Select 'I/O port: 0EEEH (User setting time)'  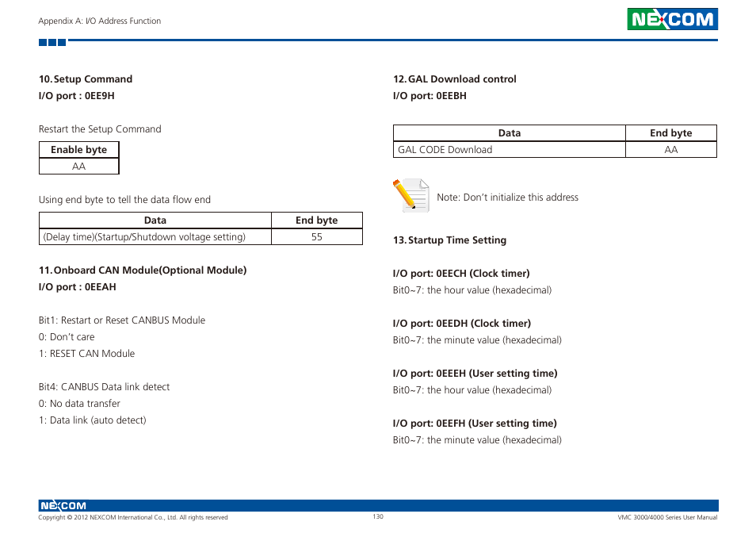click(x=475, y=374)
